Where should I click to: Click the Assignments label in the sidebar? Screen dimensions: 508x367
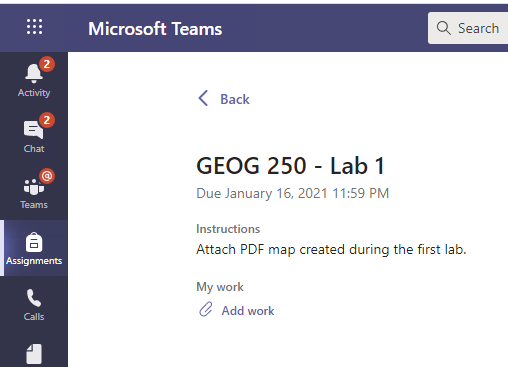coord(34,261)
